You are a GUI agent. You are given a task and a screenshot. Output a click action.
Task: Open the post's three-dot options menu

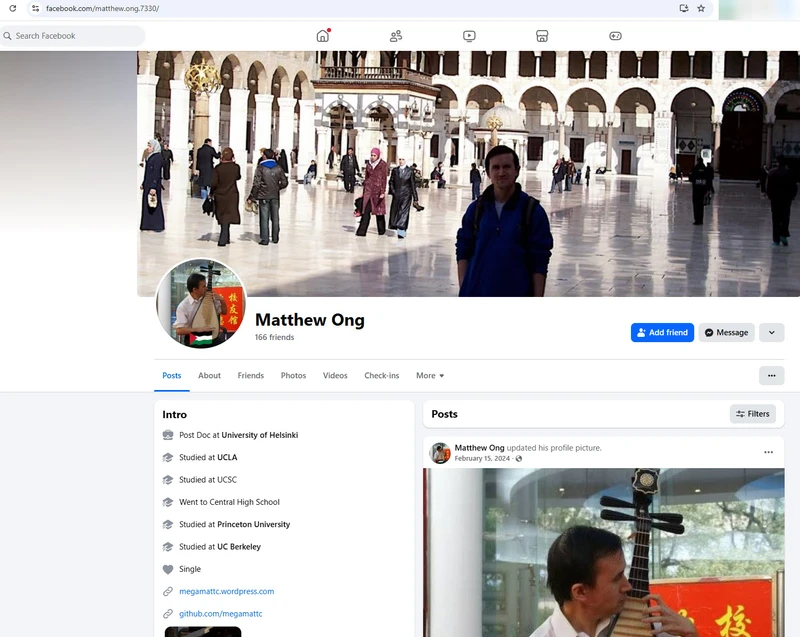coord(768,452)
